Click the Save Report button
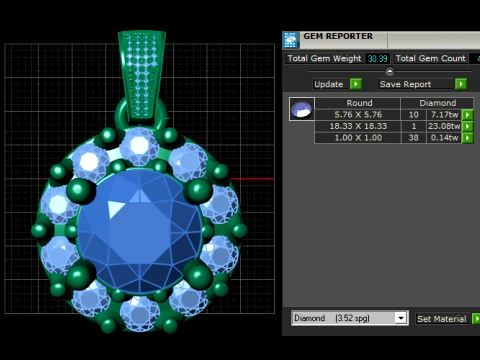 pos(417,84)
